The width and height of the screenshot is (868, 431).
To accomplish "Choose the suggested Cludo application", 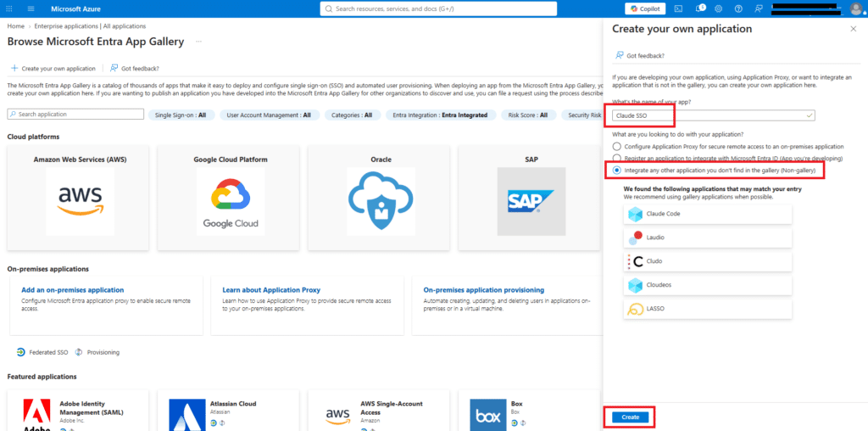I will point(708,261).
